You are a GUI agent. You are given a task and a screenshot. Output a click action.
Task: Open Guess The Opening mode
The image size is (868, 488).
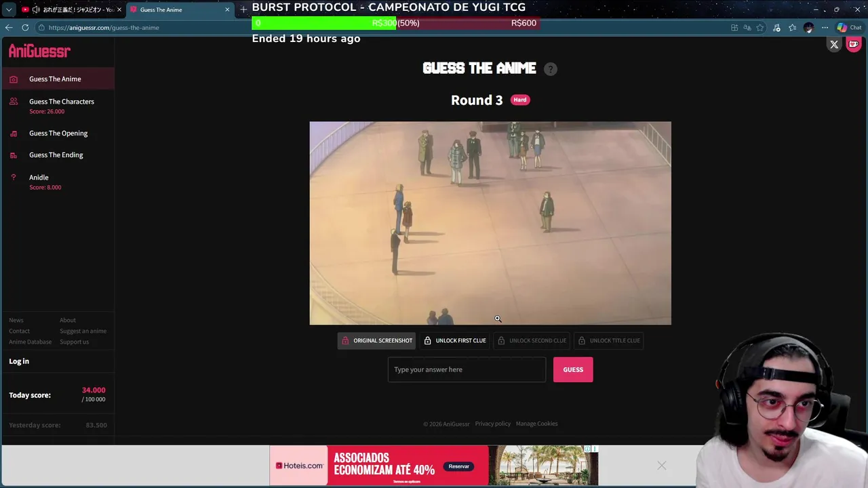57,133
